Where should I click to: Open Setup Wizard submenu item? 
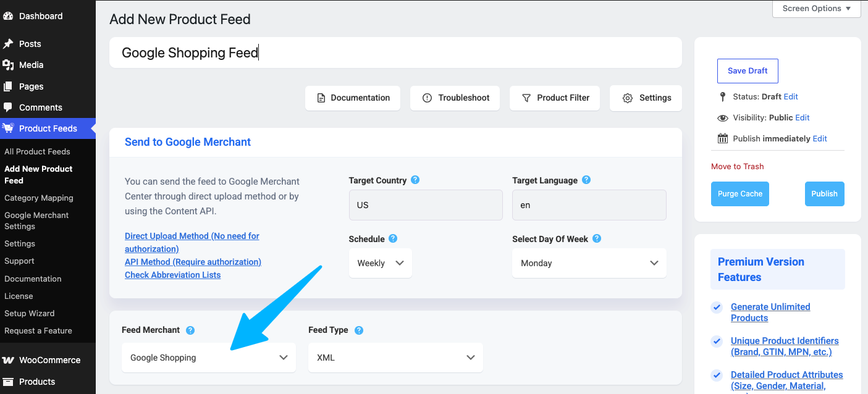[30, 314]
